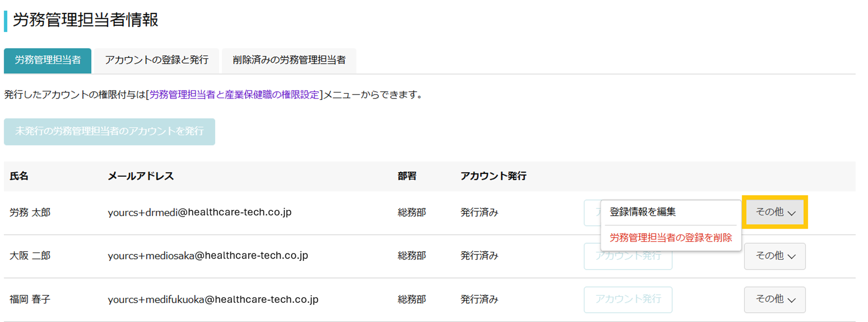Click chevron arrow in 大阪 二郎's その他 button

pos(792,256)
